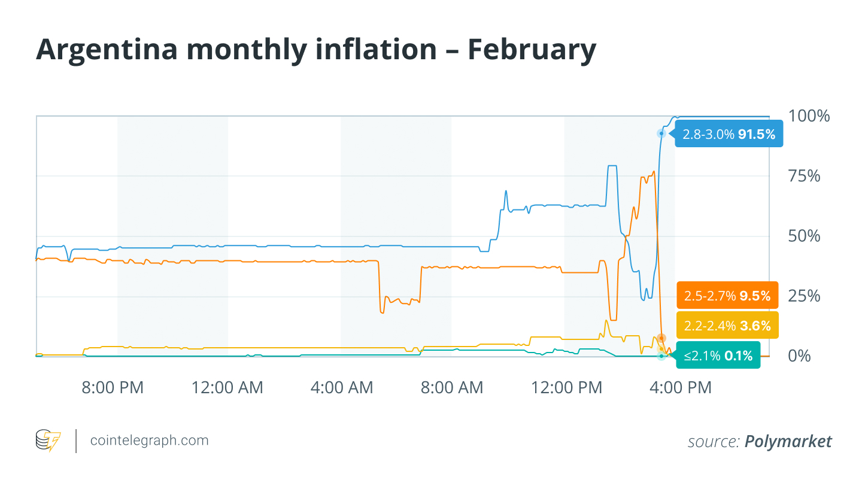The height and width of the screenshot is (489, 868).
Task: Click the 25% y-axis label
Action: [x=804, y=296]
